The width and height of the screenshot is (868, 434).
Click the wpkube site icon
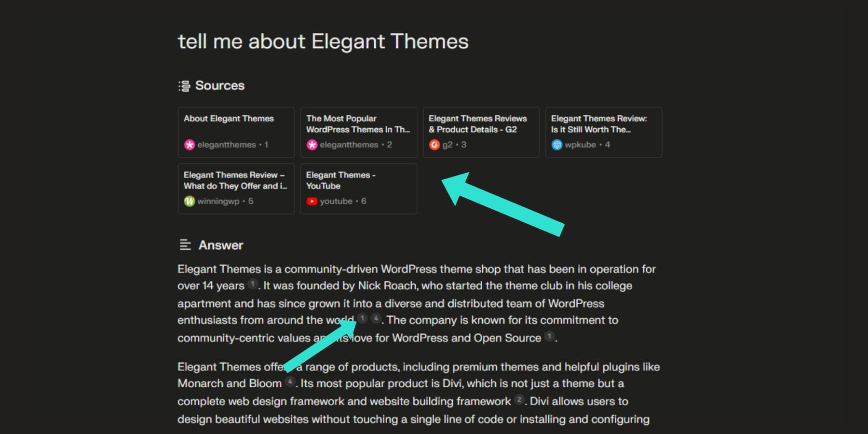tap(557, 144)
